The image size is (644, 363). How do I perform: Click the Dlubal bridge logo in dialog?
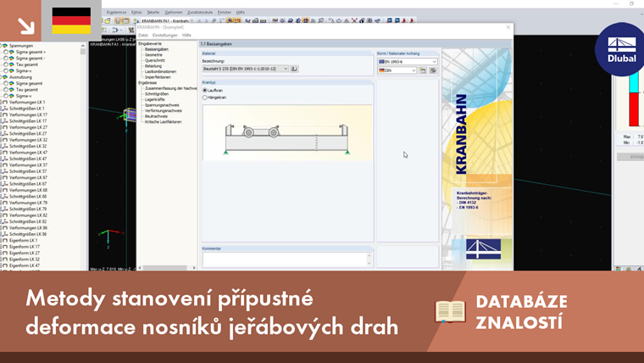(x=483, y=249)
